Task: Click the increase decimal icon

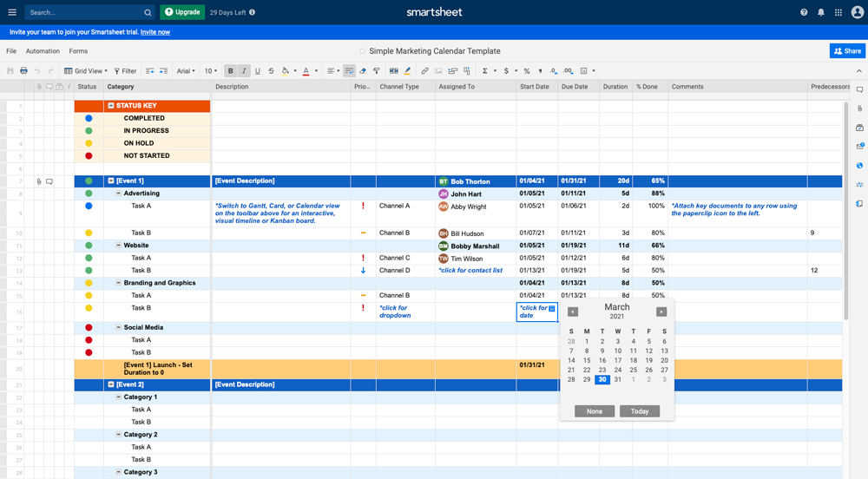Action: click(x=568, y=71)
